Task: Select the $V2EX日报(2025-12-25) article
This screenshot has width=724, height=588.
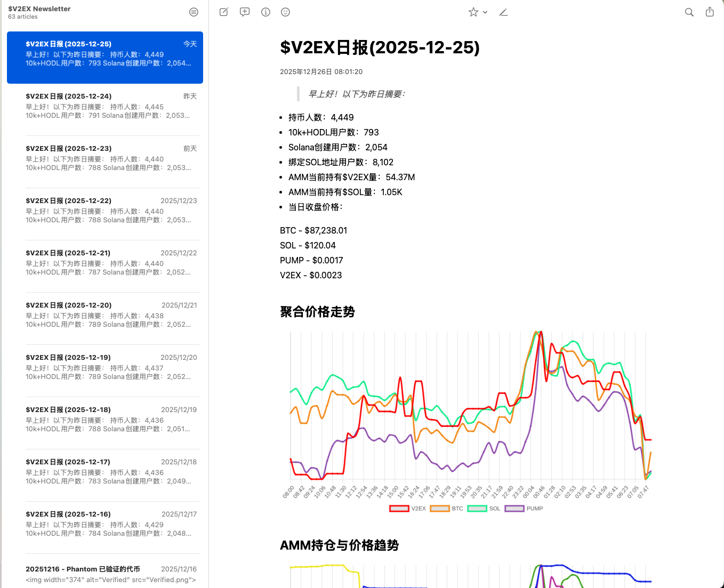Action: coord(105,58)
